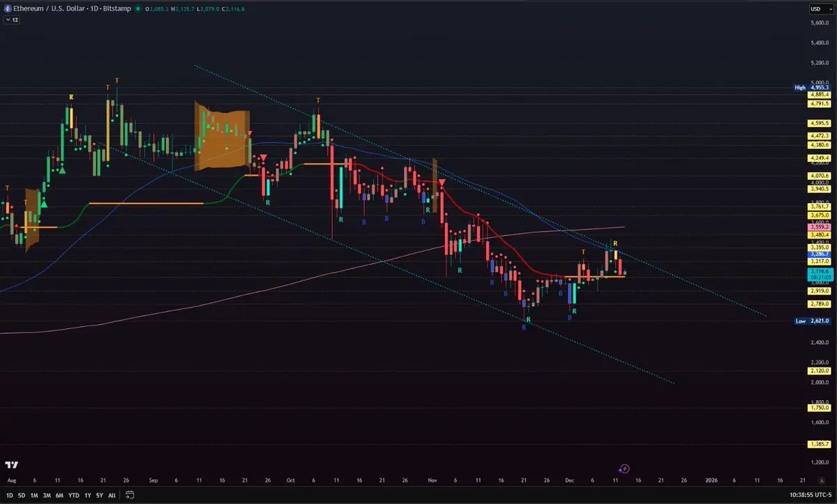Click the yellow 4,380.6 level label

click(819, 145)
